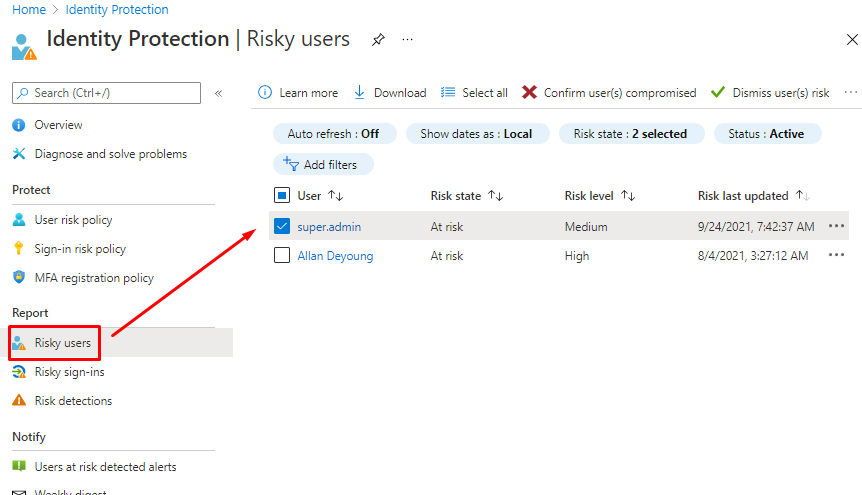Image resolution: width=862 pixels, height=495 pixels.
Task: Open the Status Active filter
Action: tap(766, 134)
